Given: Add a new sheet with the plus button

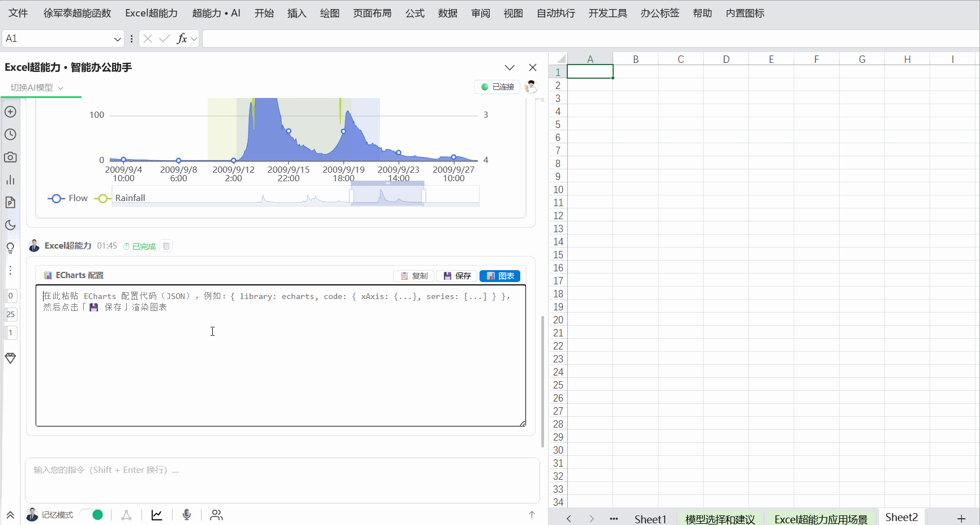Looking at the screenshot, I should pyautogui.click(x=961, y=519).
